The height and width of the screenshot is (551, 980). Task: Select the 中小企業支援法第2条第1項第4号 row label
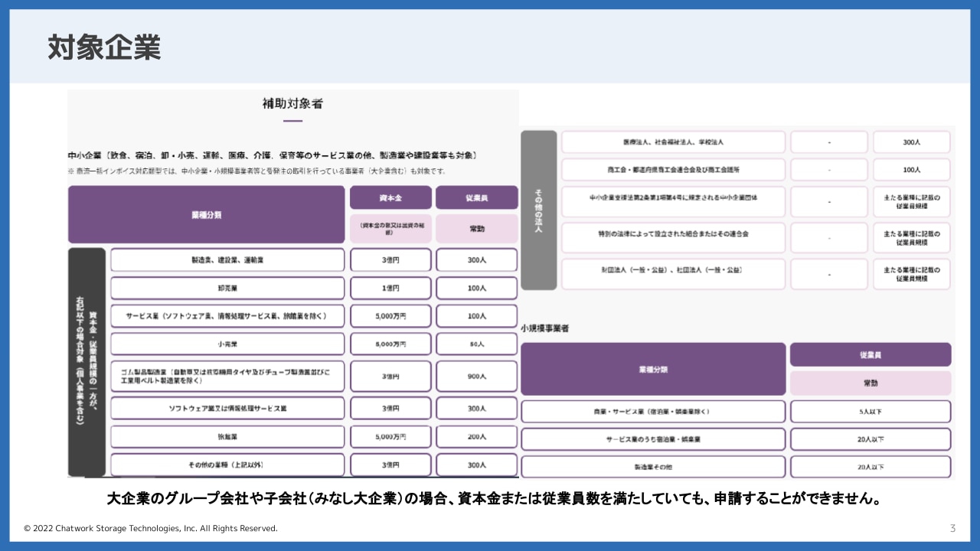(x=674, y=202)
